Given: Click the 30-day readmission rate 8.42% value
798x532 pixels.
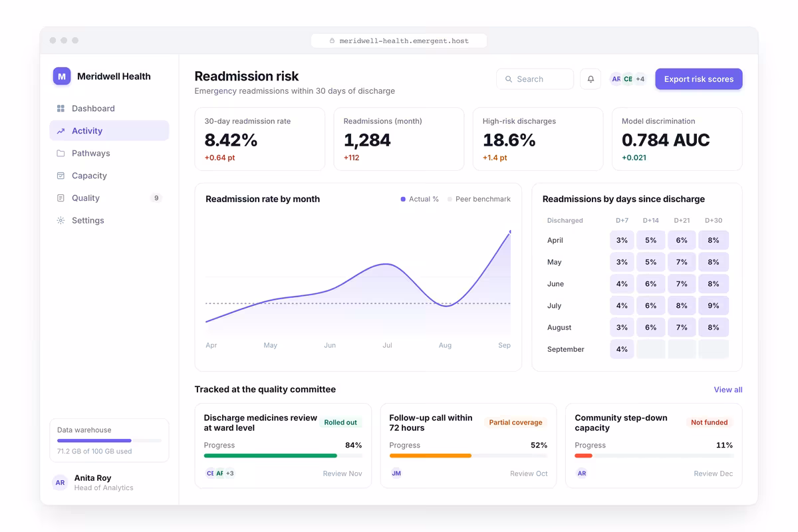Looking at the screenshot, I should point(231,140).
